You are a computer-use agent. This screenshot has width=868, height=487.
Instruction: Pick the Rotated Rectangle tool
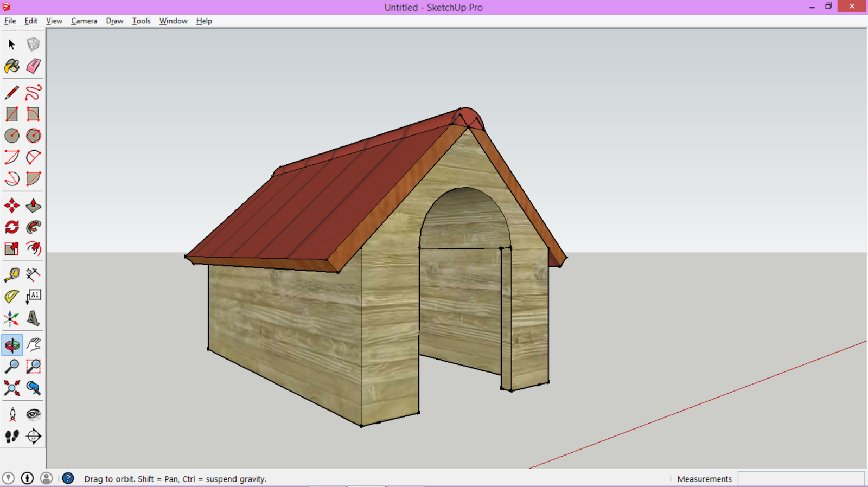(x=33, y=114)
